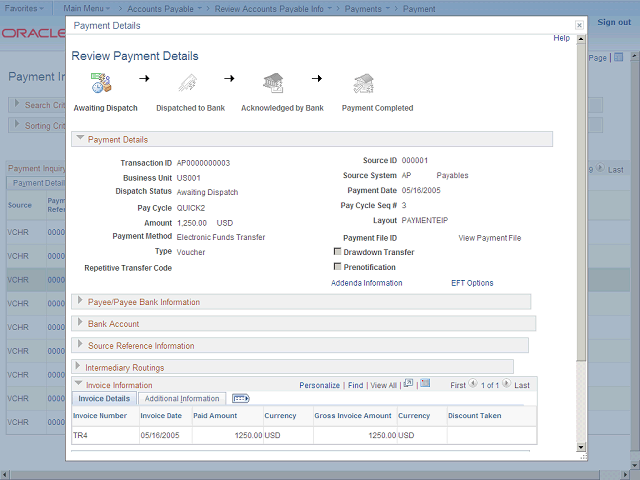Image resolution: width=640 pixels, height=480 pixels.
Task: Click Gross Invoice Amount column header
Action: point(353,416)
